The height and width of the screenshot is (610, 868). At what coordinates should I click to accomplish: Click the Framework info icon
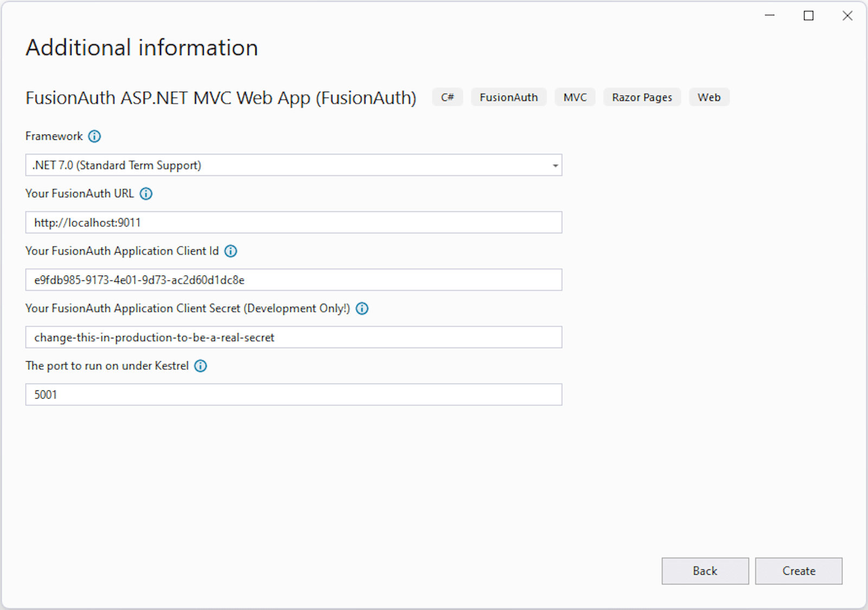[94, 136]
